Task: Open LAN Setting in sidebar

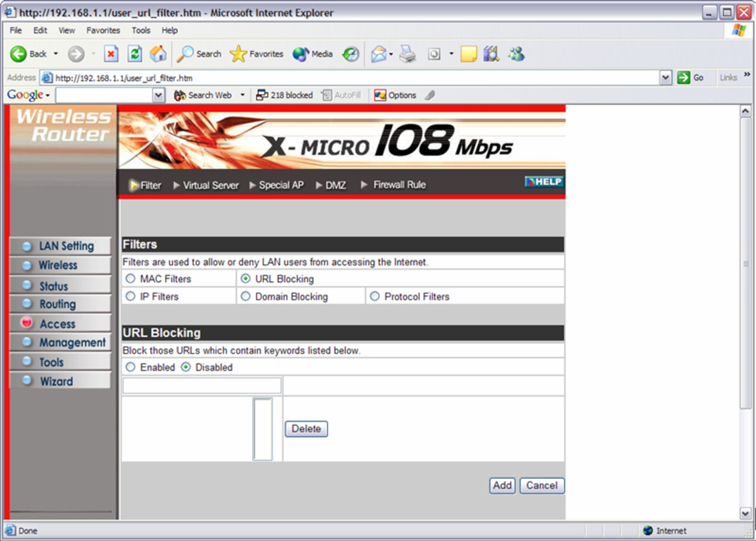Action: tap(60, 246)
